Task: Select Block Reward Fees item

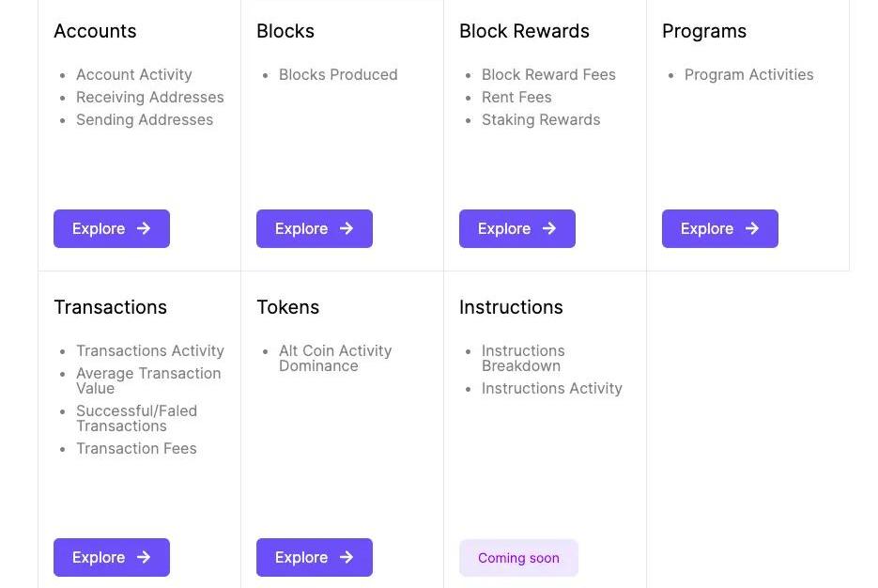Action: click(548, 74)
